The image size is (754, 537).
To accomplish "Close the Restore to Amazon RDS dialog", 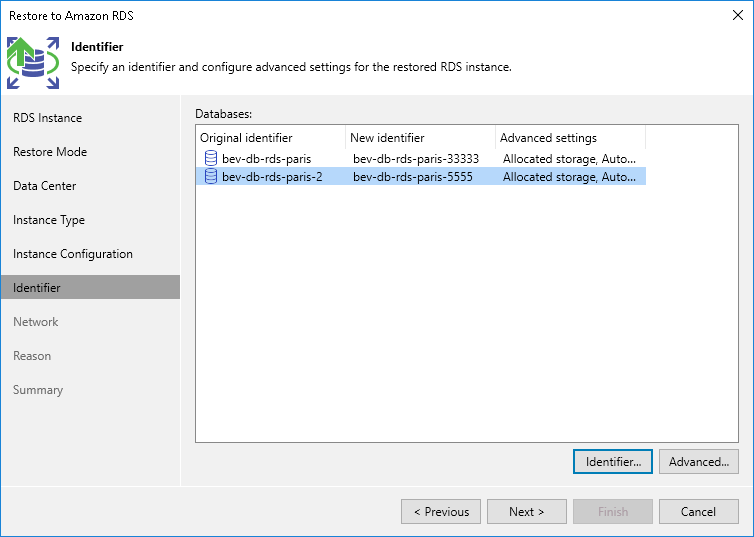I will coord(737,15).
